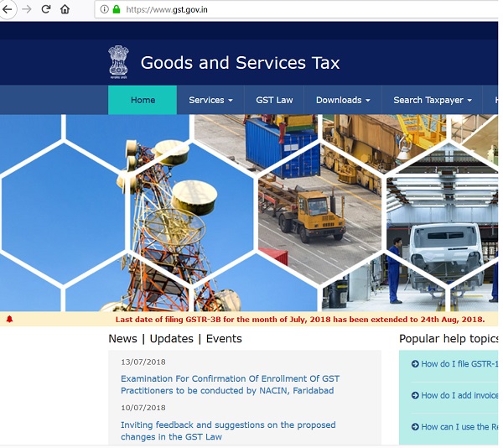
Task: Click the 10/07/2018 date text
Action: pyautogui.click(x=143, y=408)
